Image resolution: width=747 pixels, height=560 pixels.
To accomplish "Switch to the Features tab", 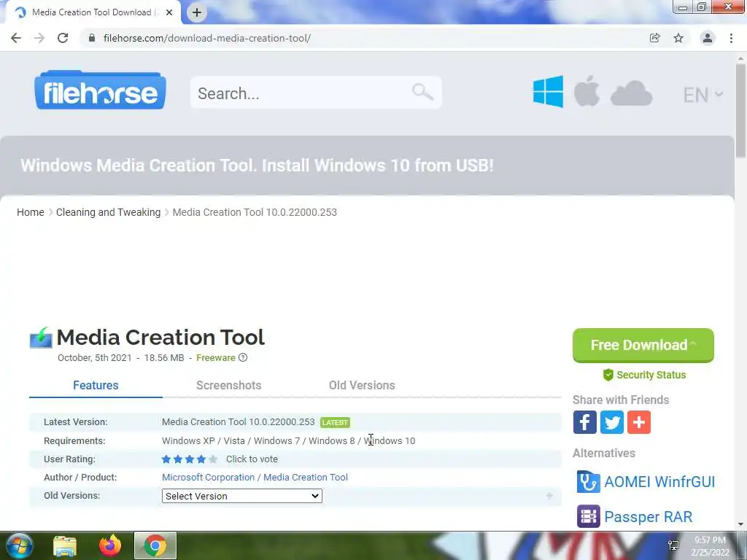I will tap(96, 385).
